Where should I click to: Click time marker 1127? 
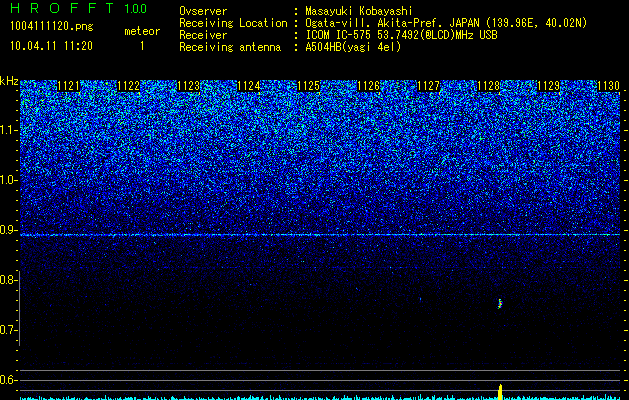pos(428,86)
